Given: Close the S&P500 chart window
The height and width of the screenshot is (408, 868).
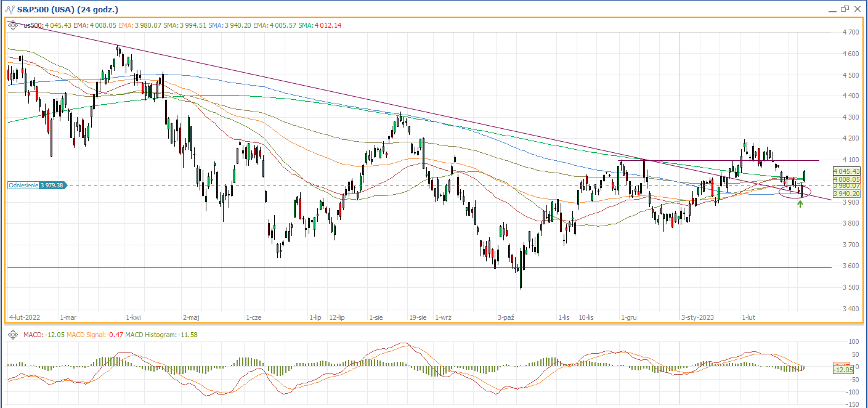Looking at the screenshot, I should coord(858,9).
